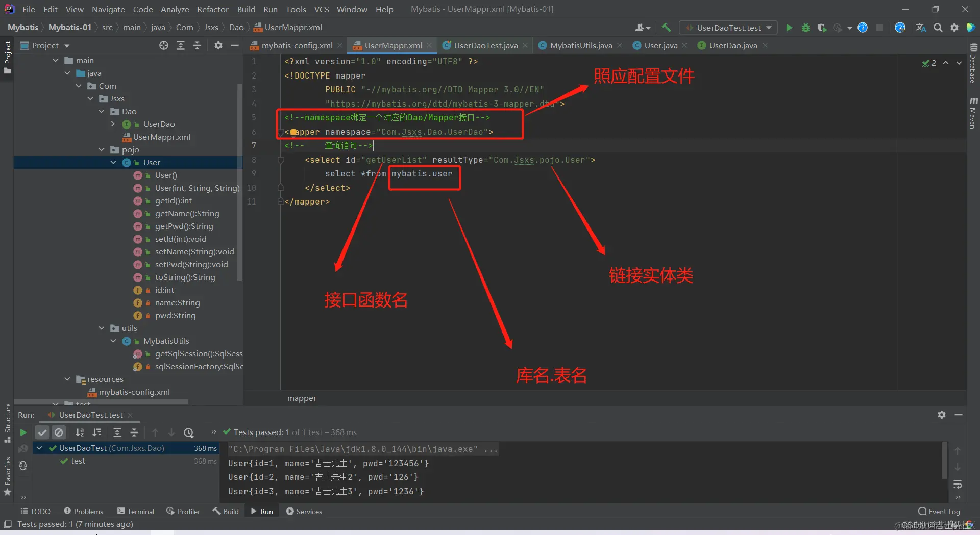980x535 pixels.
Task: Collapse all test results
Action: [134, 432]
